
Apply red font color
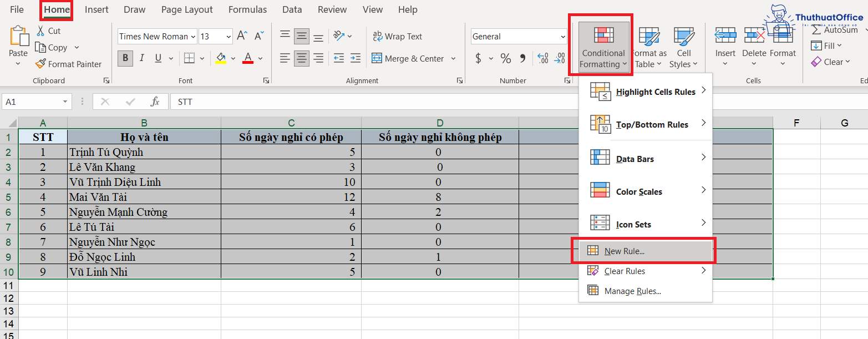[248, 58]
